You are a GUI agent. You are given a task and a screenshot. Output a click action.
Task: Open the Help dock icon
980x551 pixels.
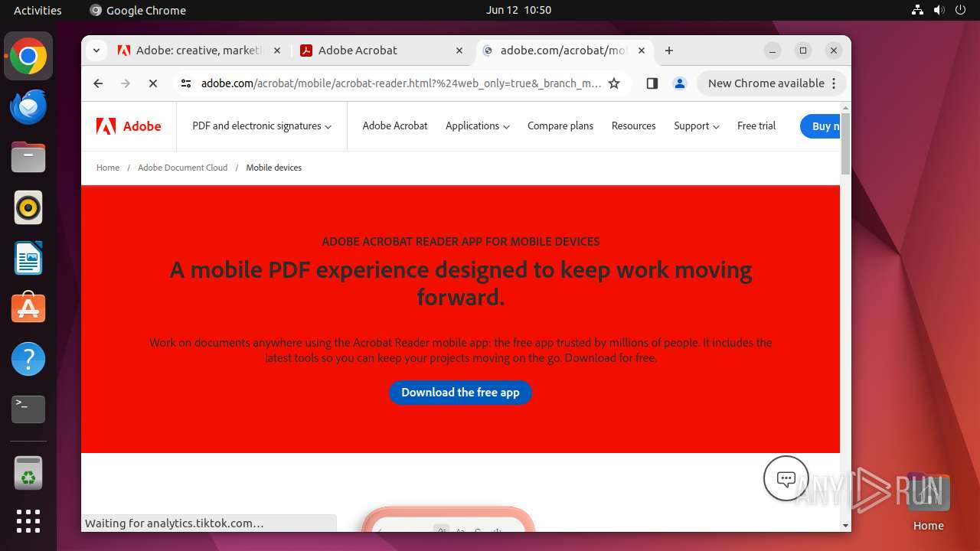[x=28, y=359]
